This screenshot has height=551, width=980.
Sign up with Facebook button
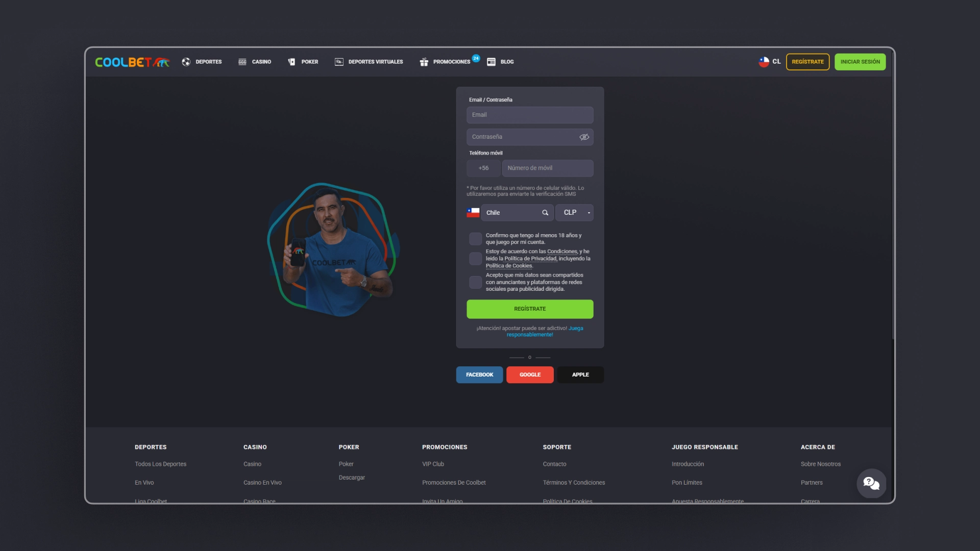(x=479, y=375)
